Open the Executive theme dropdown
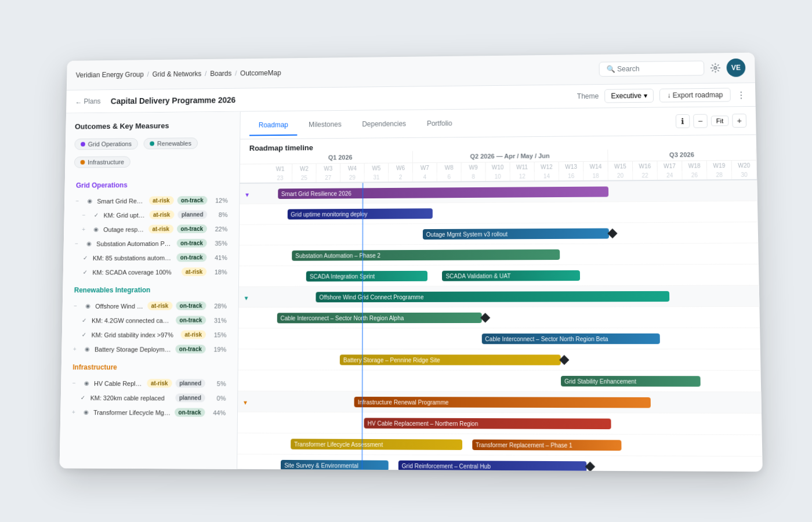The width and height of the screenshot is (812, 522). [x=629, y=96]
